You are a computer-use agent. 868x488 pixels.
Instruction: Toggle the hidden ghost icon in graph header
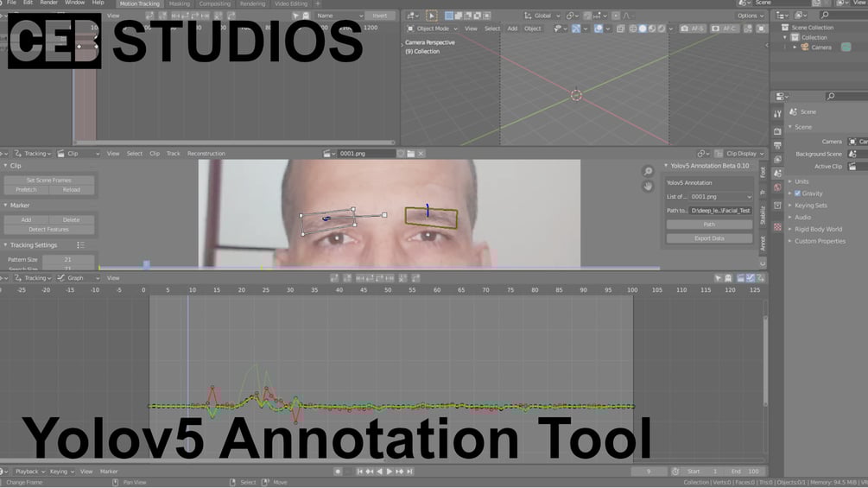pyautogui.click(x=728, y=278)
